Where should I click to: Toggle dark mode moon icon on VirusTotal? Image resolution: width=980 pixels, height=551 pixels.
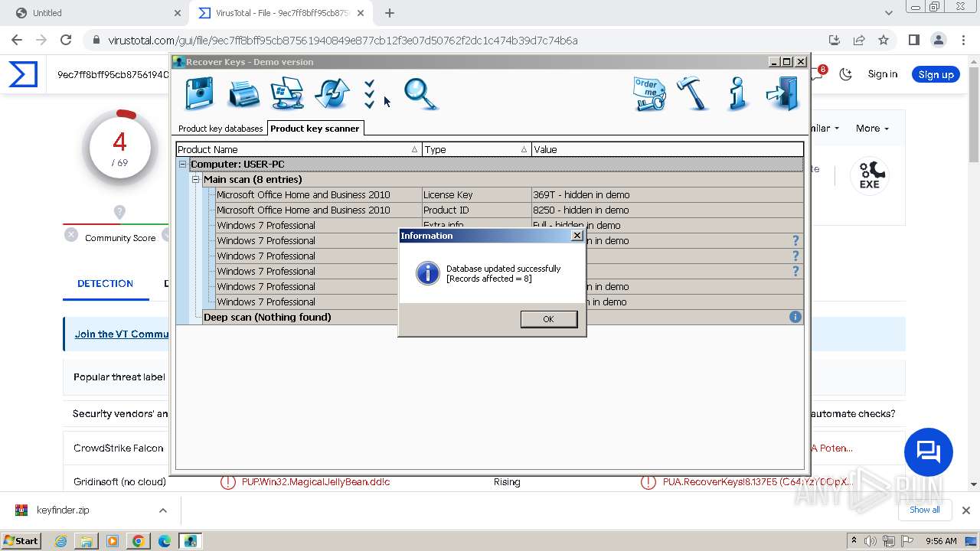point(846,74)
